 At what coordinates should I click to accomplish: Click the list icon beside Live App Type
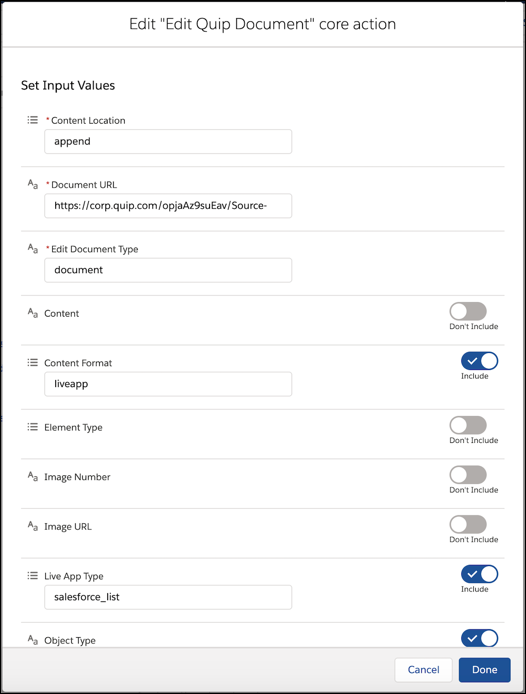coord(32,575)
